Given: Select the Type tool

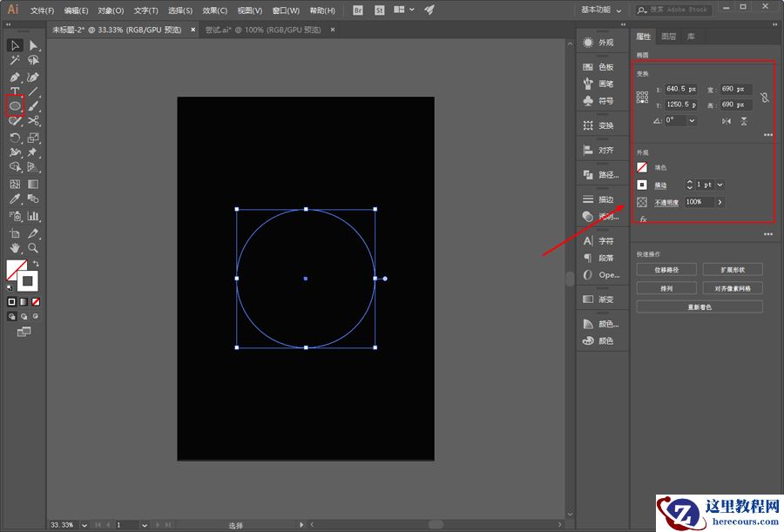Looking at the screenshot, I should click(x=15, y=91).
